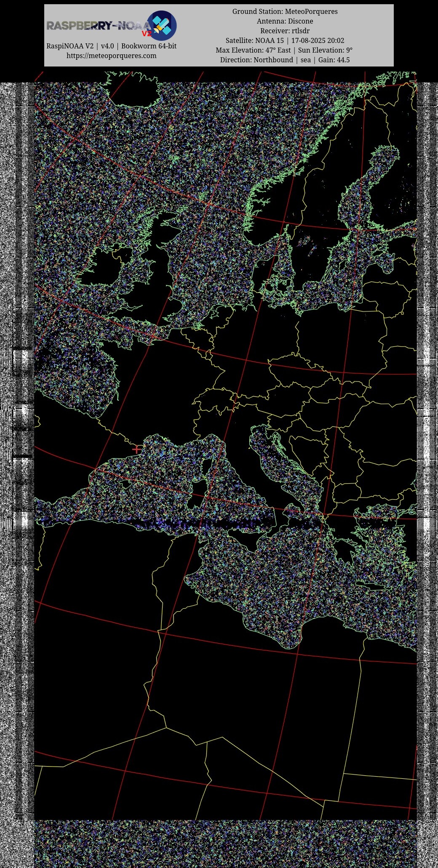Click the RASPBERRY-NOAA logo wordmark
The width and height of the screenshot is (438, 868).
pyautogui.click(x=99, y=26)
